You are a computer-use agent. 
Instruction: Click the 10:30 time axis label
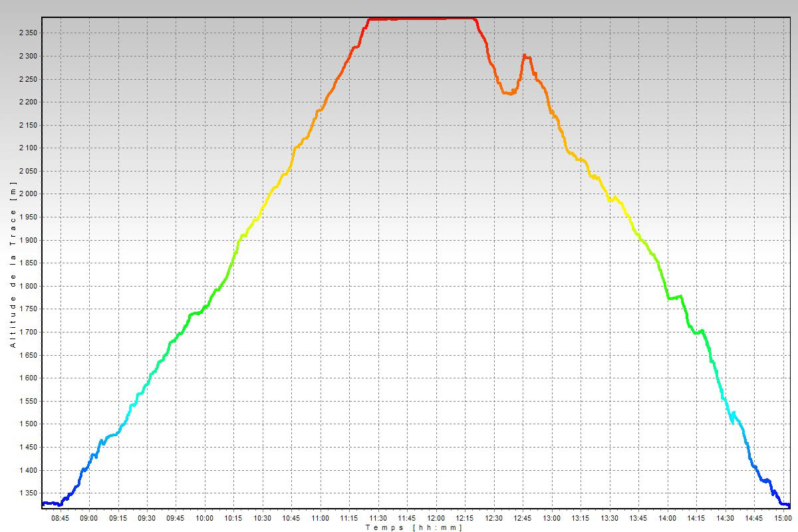pyautogui.click(x=263, y=517)
